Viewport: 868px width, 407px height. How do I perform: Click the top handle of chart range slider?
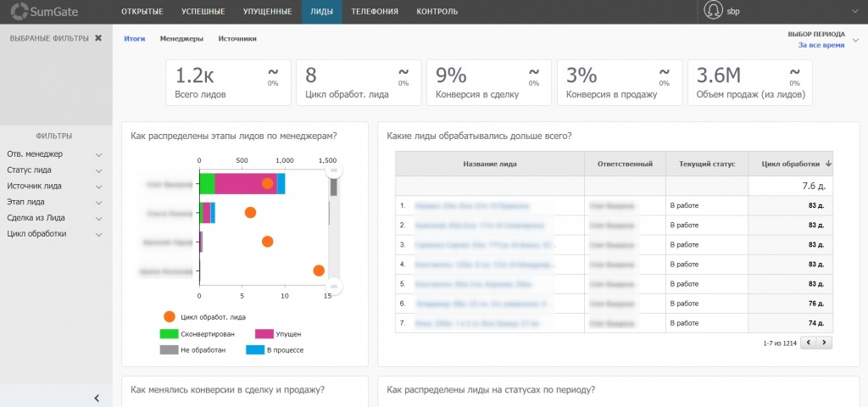[334, 170]
